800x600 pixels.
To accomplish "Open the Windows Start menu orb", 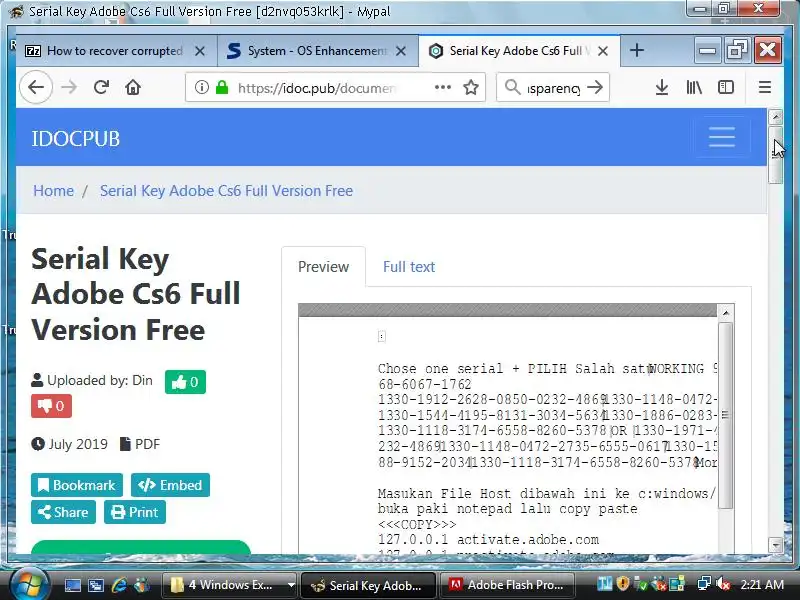I will (x=29, y=585).
